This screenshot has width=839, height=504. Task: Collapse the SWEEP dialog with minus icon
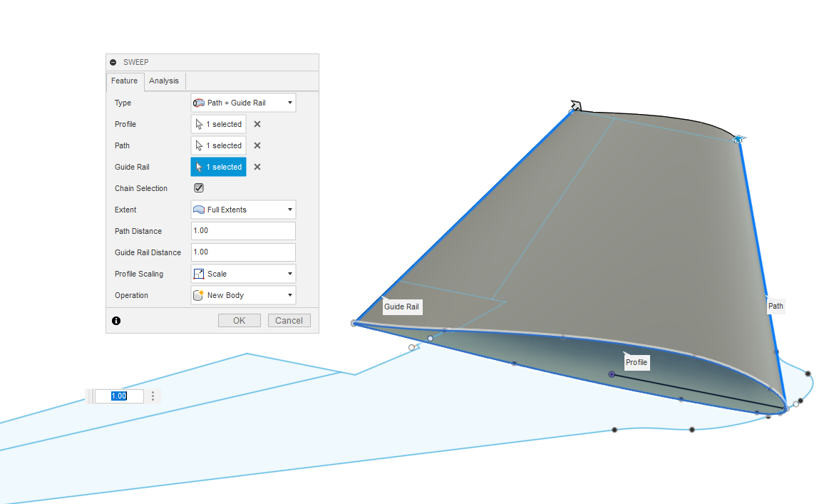pyautogui.click(x=113, y=63)
